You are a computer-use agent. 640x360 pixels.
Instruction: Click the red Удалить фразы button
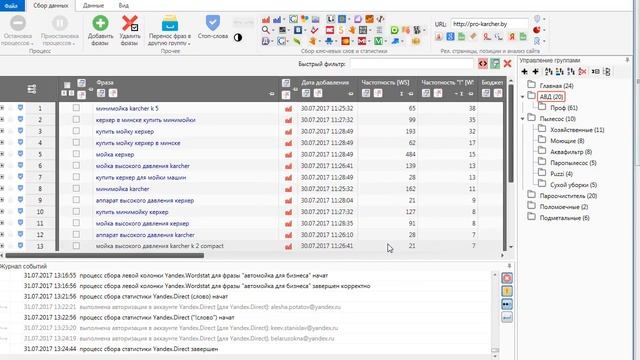(130, 31)
